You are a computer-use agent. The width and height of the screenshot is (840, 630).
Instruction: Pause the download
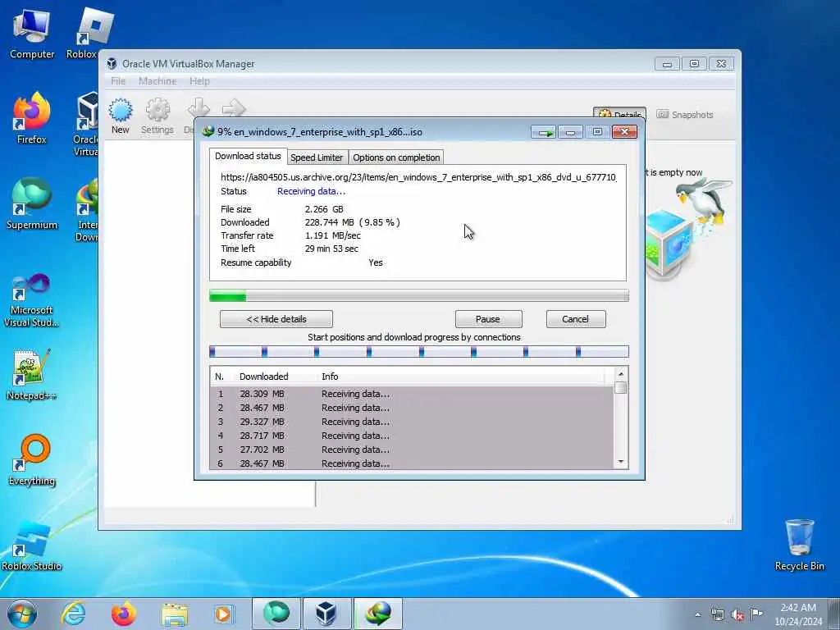tap(488, 319)
